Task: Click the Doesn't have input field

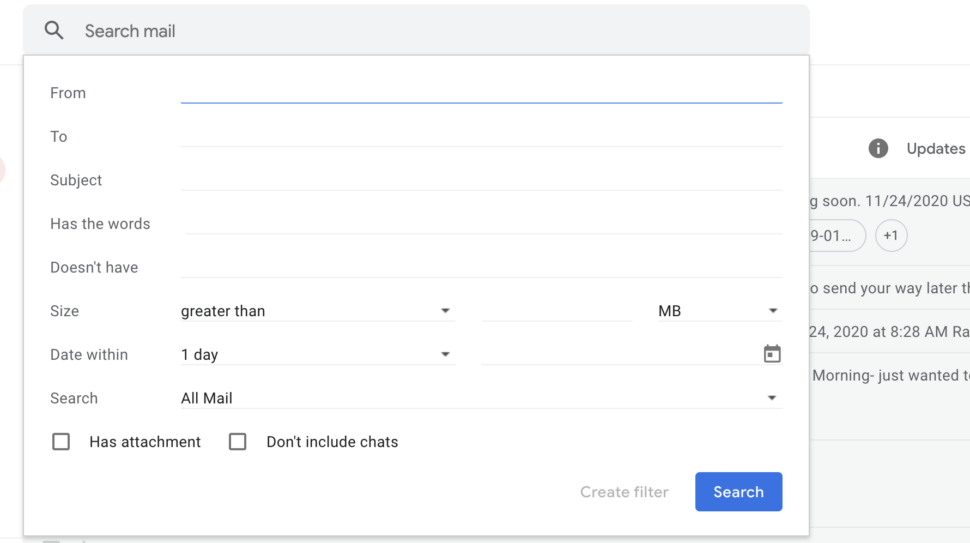Action: 481,267
